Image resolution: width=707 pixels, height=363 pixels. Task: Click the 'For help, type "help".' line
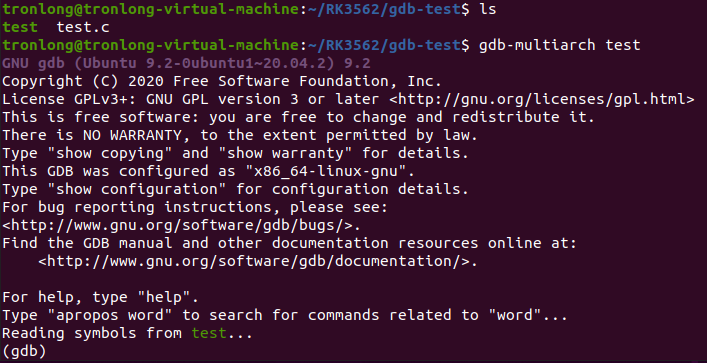click(101, 297)
